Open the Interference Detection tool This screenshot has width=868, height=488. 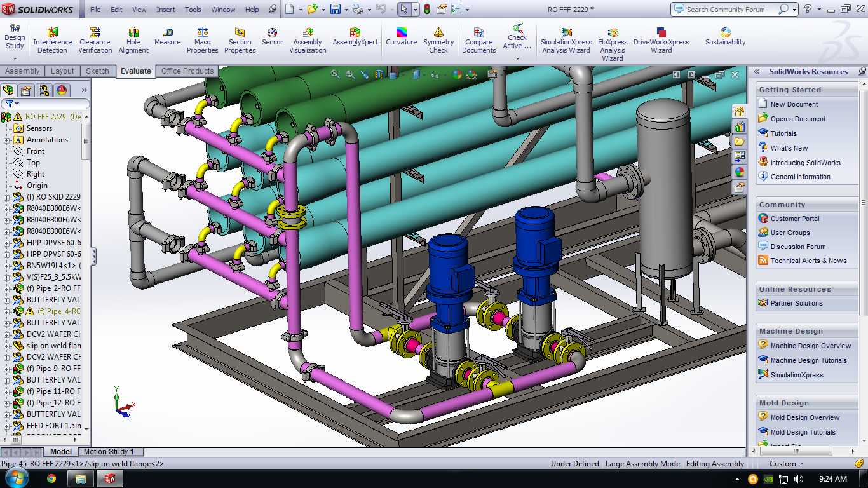tap(53, 41)
